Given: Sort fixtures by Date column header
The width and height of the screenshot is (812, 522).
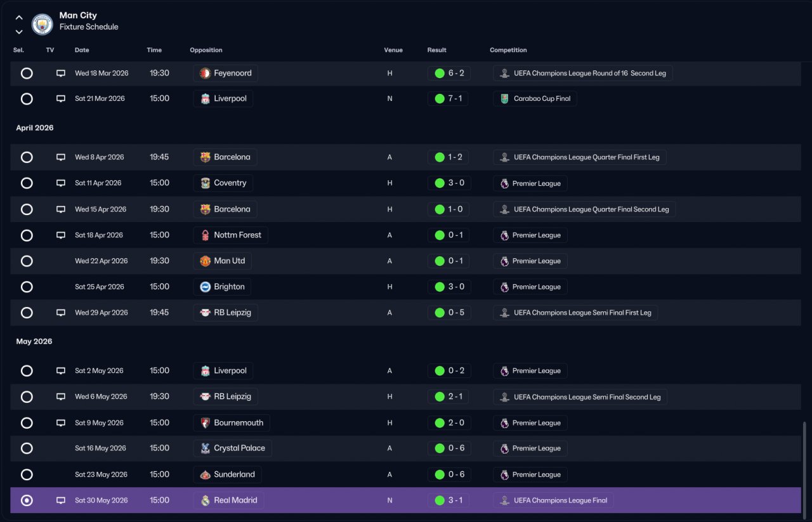Looking at the screenshot, I should pos(82,50).
